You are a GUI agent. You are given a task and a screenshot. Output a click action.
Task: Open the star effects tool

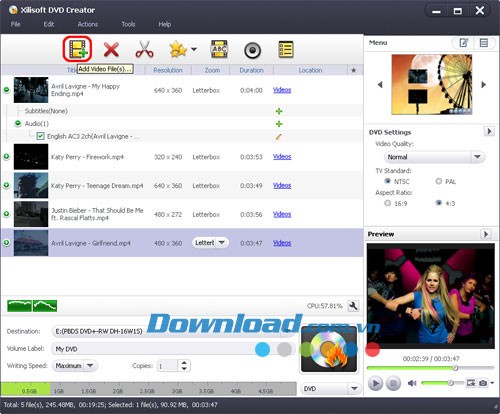pos(178,50)
